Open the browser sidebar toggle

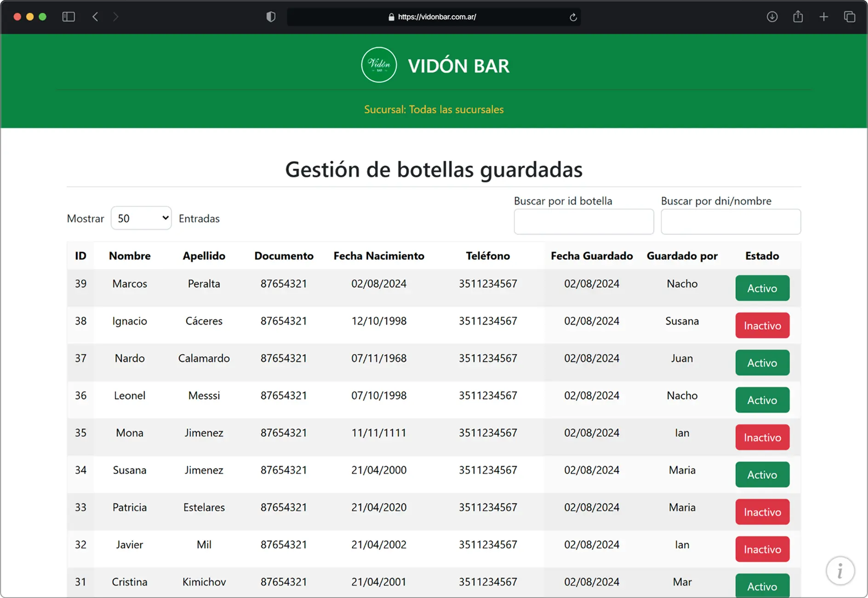(x=68, y=17)
